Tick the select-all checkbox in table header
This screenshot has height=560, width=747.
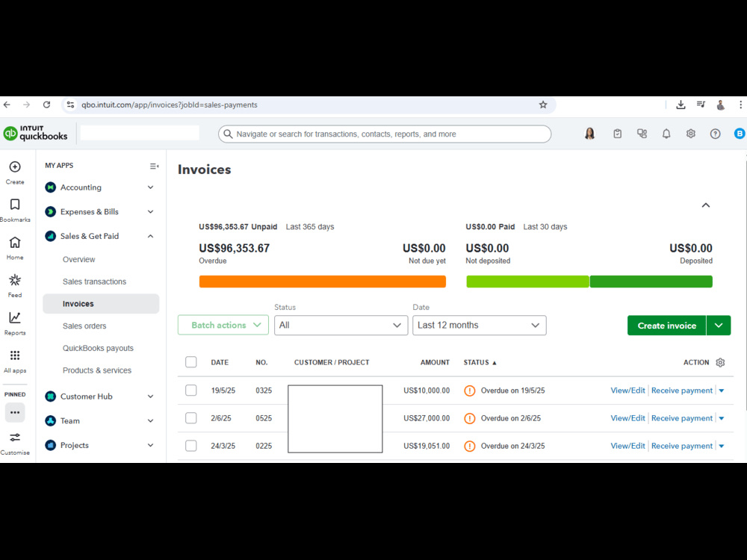pos(191,362)
